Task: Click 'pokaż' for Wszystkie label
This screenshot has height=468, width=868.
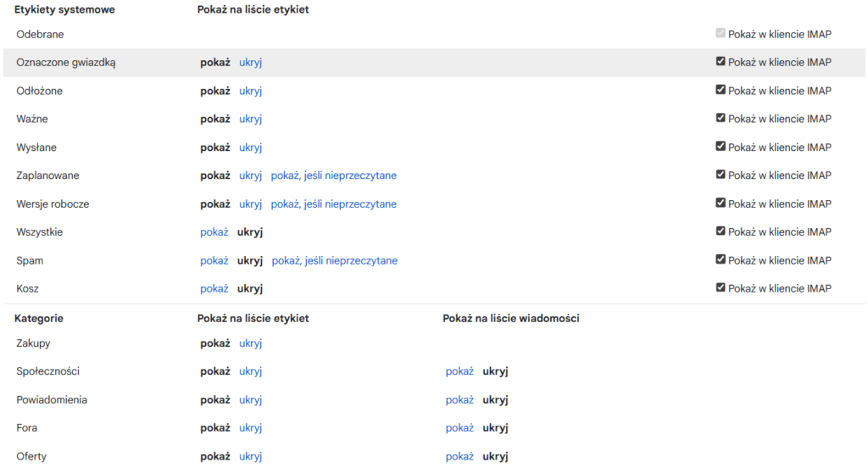Action: 214,232
